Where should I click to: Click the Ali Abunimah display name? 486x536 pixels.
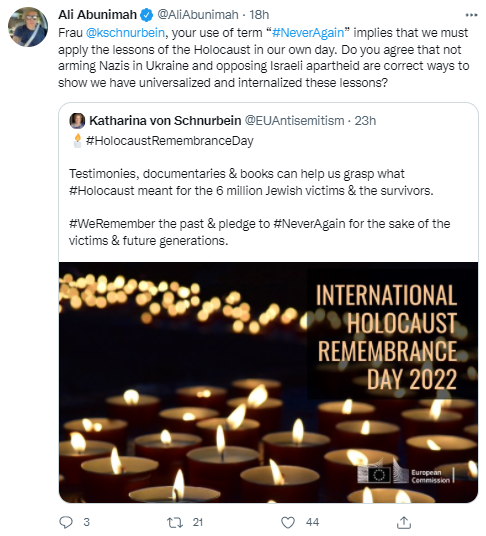point(97,15)
